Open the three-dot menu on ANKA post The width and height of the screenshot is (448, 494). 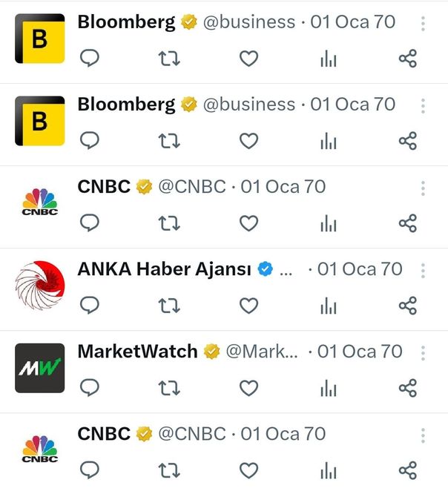click(x=423, y=270)
